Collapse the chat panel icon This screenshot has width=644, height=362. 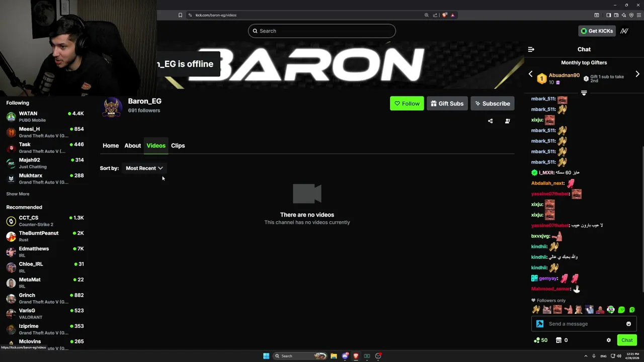tap(531, 49)
